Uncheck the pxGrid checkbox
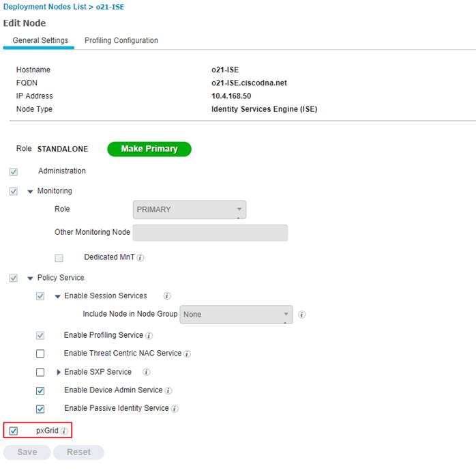The width and height of the screenshot is (476, 475). tap(14, 431)
